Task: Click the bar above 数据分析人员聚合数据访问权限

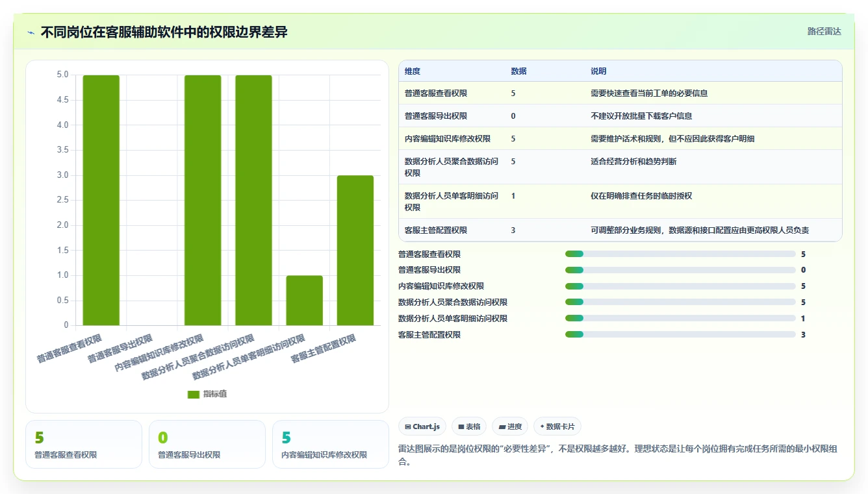Action: 253,200
